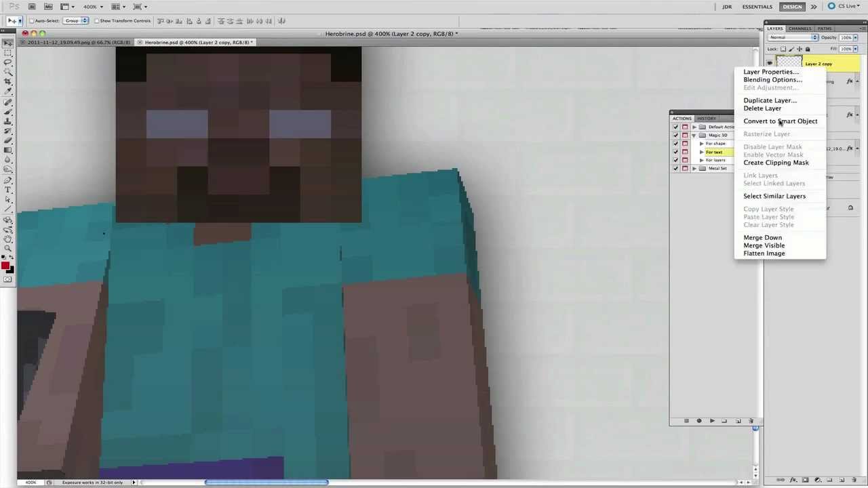This screenshot has height=488, width=868.
Task: Click the Lock position icon
Action: pos(800,49)
